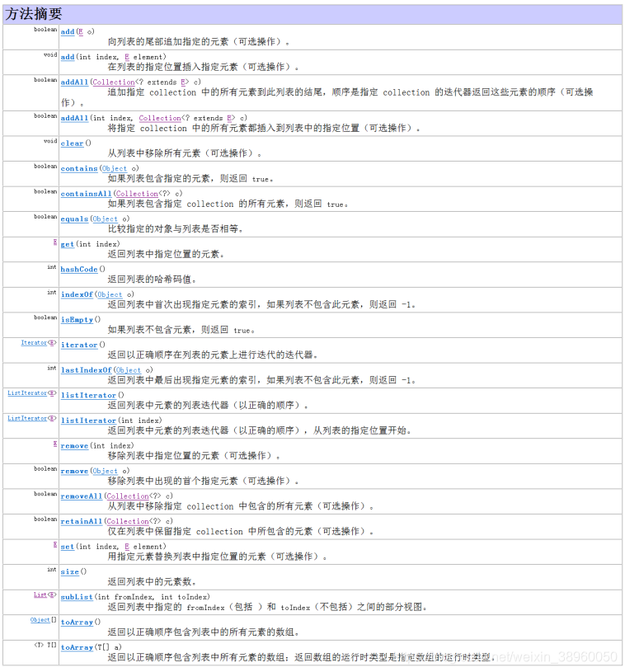
Task: Click ListIterator return type for listIterator()
Action: (x=27, y=393)
